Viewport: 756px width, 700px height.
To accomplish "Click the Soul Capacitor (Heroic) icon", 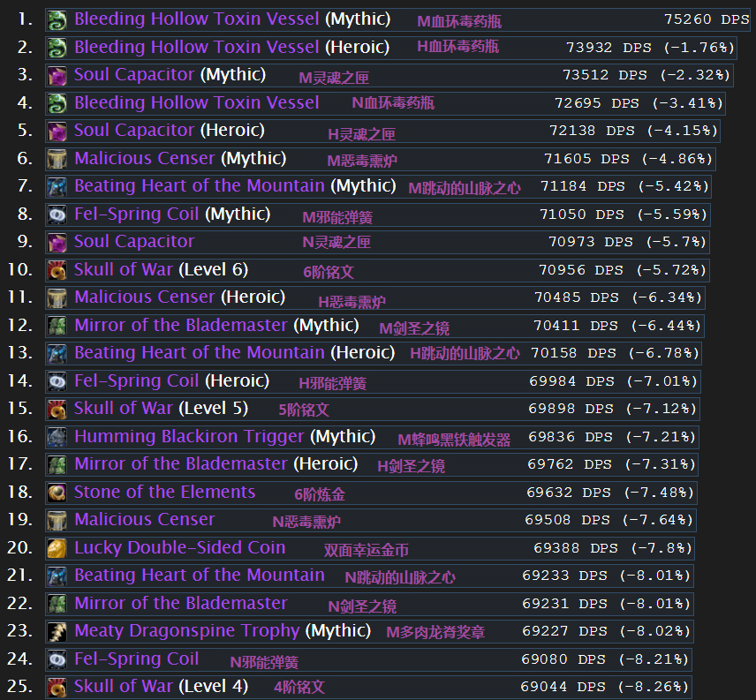I will click(57, 132).
